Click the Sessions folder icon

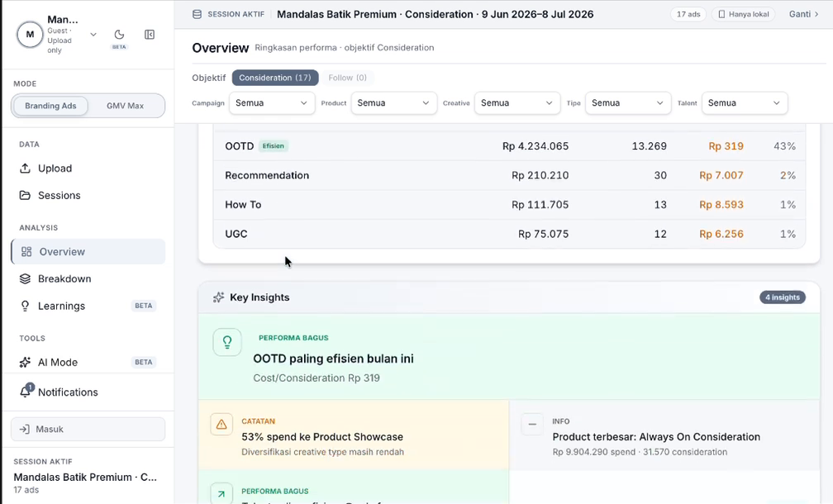[25, 196]
